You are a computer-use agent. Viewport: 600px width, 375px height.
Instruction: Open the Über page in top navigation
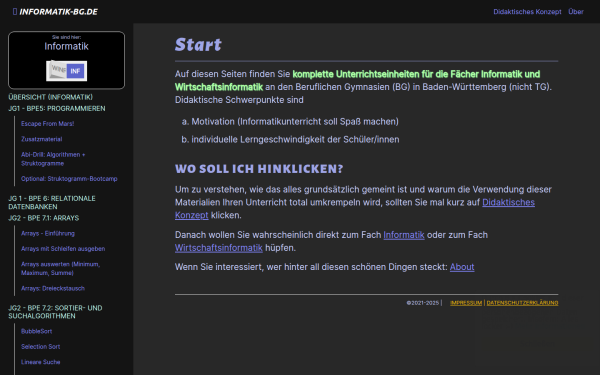pos(576,12)
